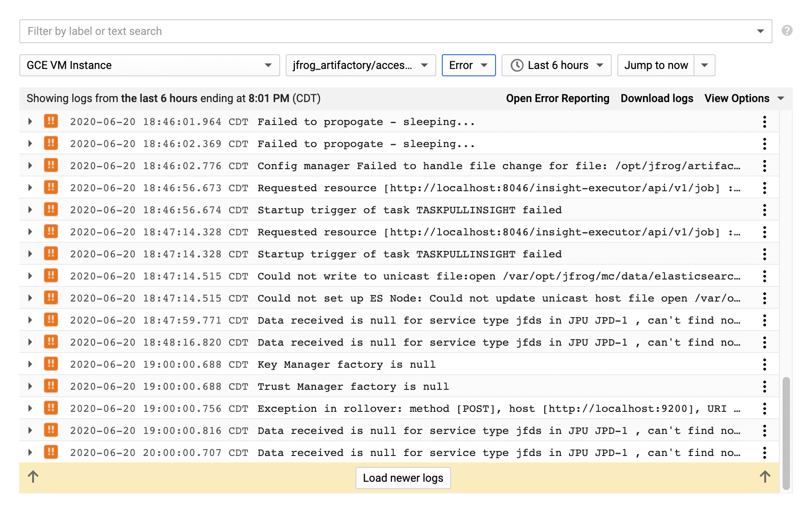Expand the 19:00:00.816 Data received is null entry

[30, 430]
